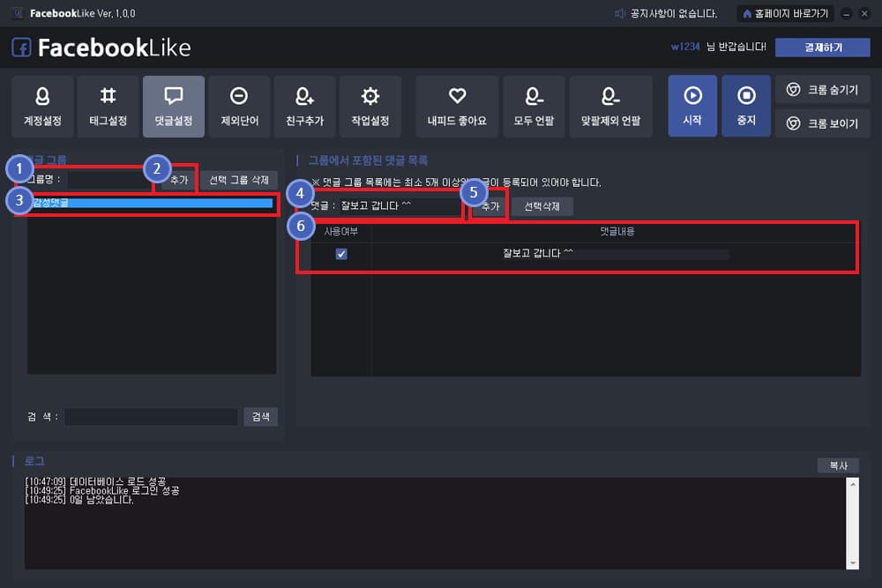882x588 pixels.
Task: Click log entry 데이터베이스 로드 성공
Action: pyautogui.click(x=95, y=481)
